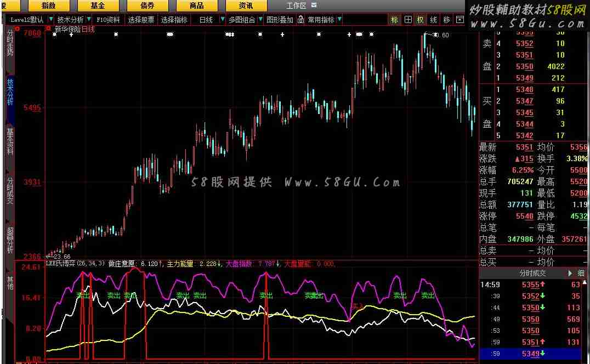Click the 涨停 5540 value
The height and width of the screenshot is (364, 590).
[525, 216]
